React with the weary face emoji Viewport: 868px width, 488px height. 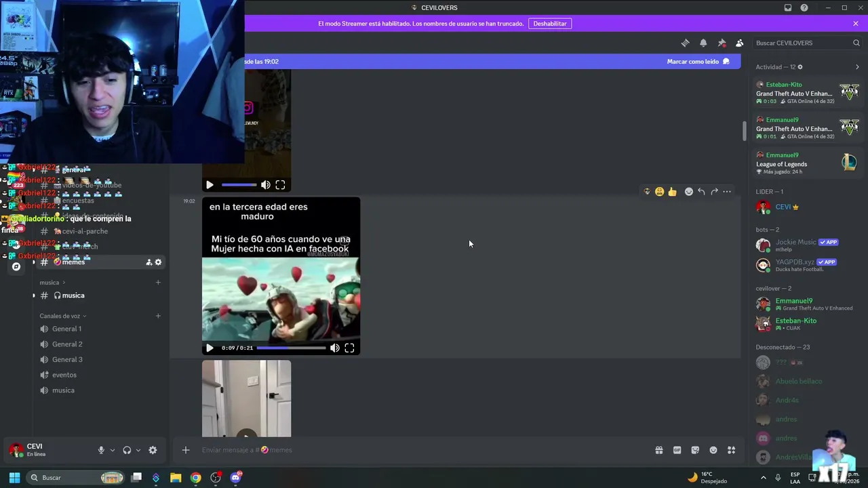coord(659,192)
